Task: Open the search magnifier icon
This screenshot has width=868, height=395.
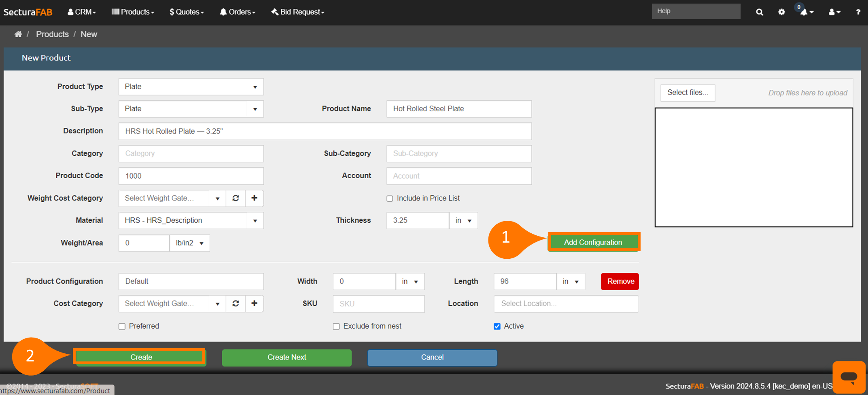Action: [x=759, y=12]
